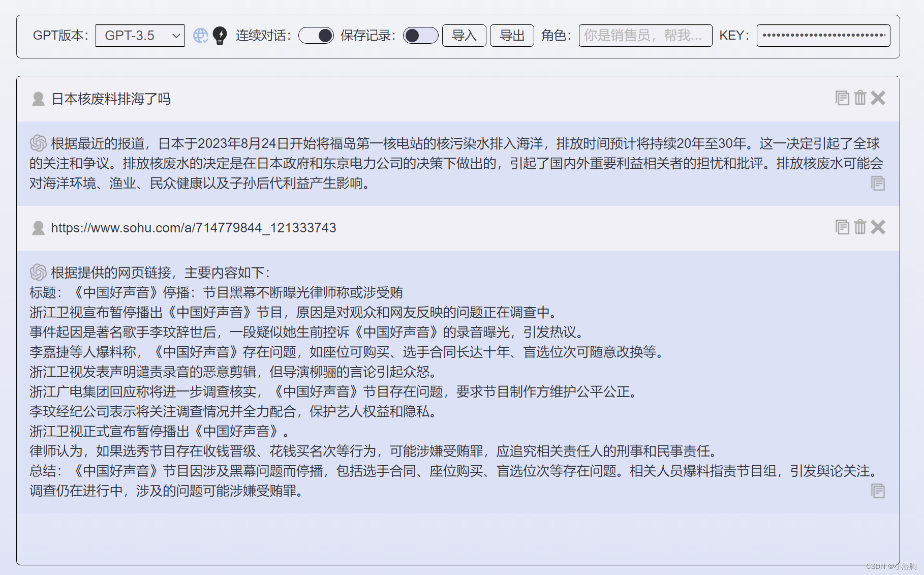Image resolution: width=924 pixels, height=575 pixels.
Task: Click the 导入 button
Action: pyautogui.click(x=464, y=36)
